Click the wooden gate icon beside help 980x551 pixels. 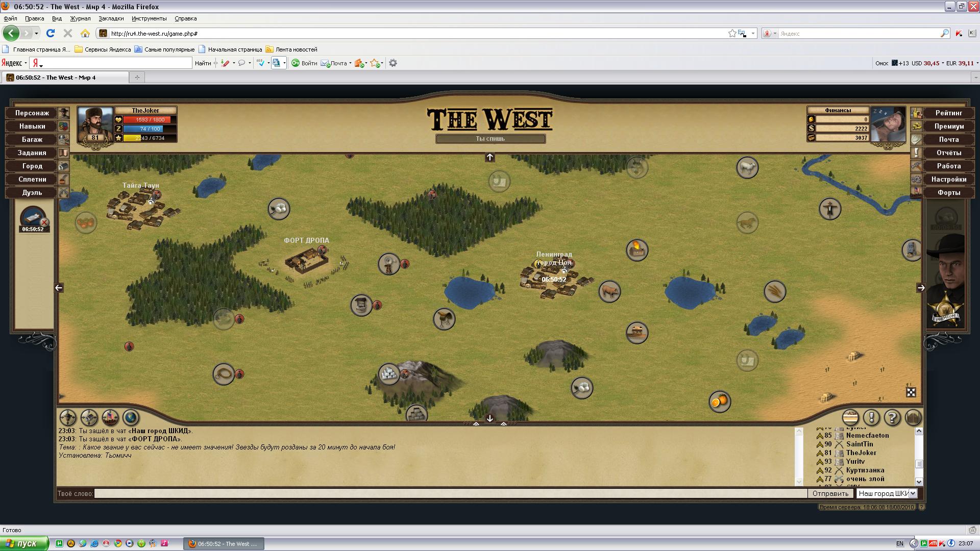(913, 418)
